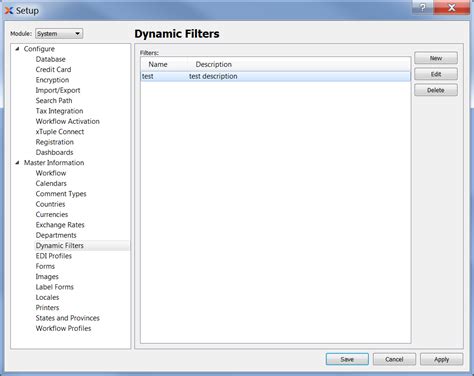Open EDI Profiles master information
474x376 pixels.
click(54, 256)
